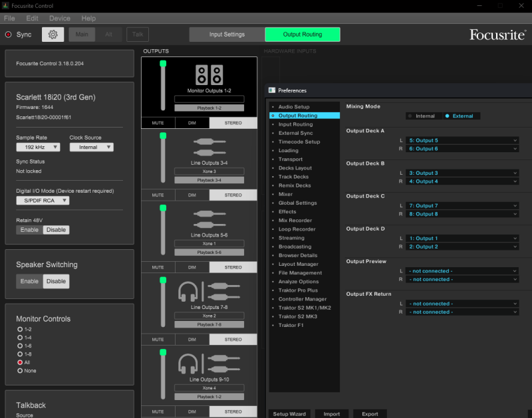Open Output Deck A left channel dropdown
Viewport: 532px width, 418px height.
click(462, 140)
